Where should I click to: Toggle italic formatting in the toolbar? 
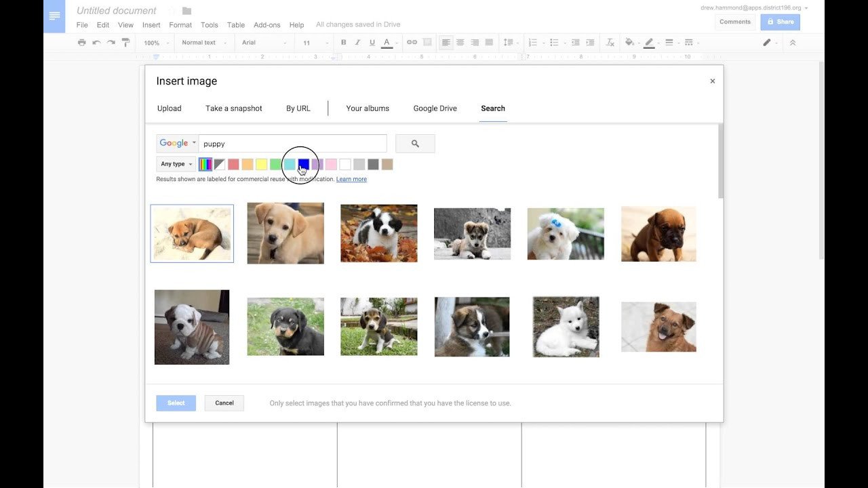[x=357, y=43]
